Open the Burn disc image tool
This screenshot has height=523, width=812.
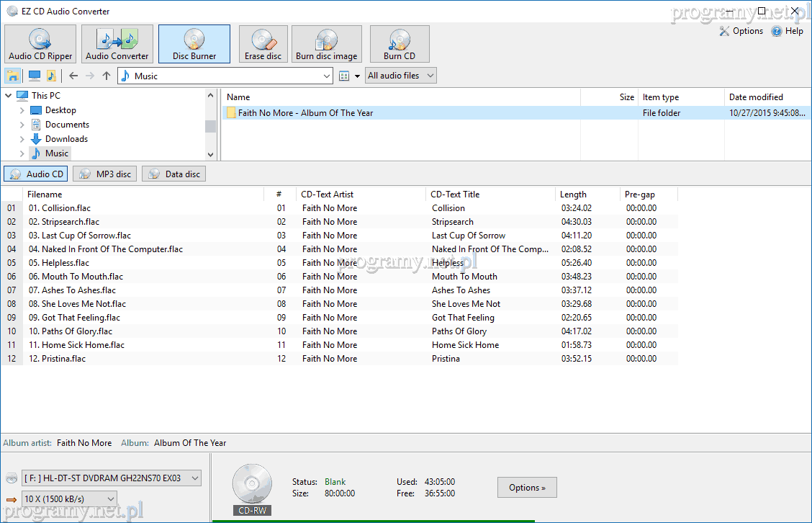(x=326, y=44)
